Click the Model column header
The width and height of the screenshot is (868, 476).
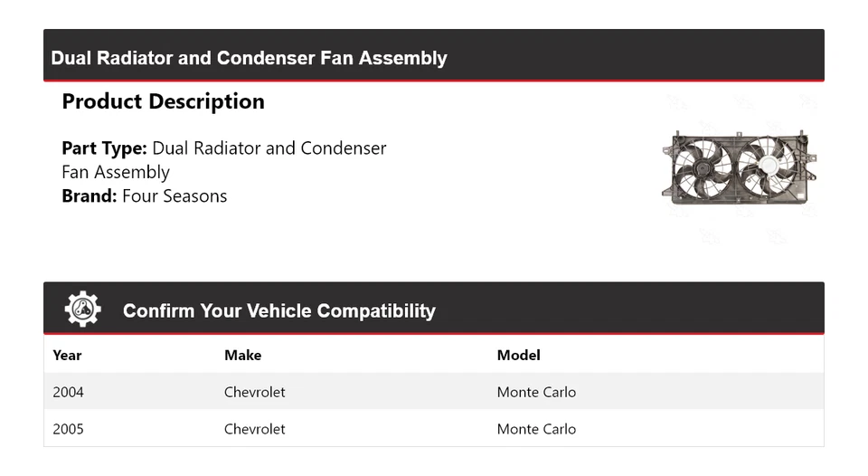click(518, 355)
